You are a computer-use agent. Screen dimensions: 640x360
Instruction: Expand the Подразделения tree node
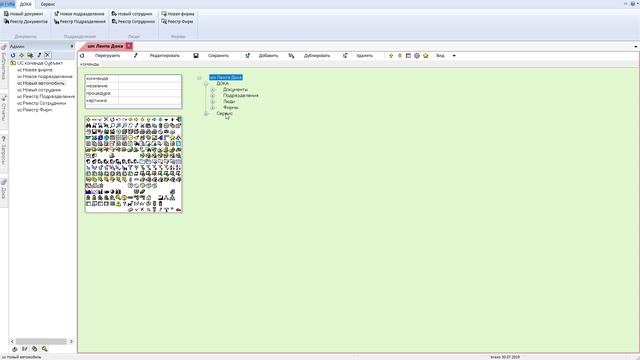pos(213,96)
